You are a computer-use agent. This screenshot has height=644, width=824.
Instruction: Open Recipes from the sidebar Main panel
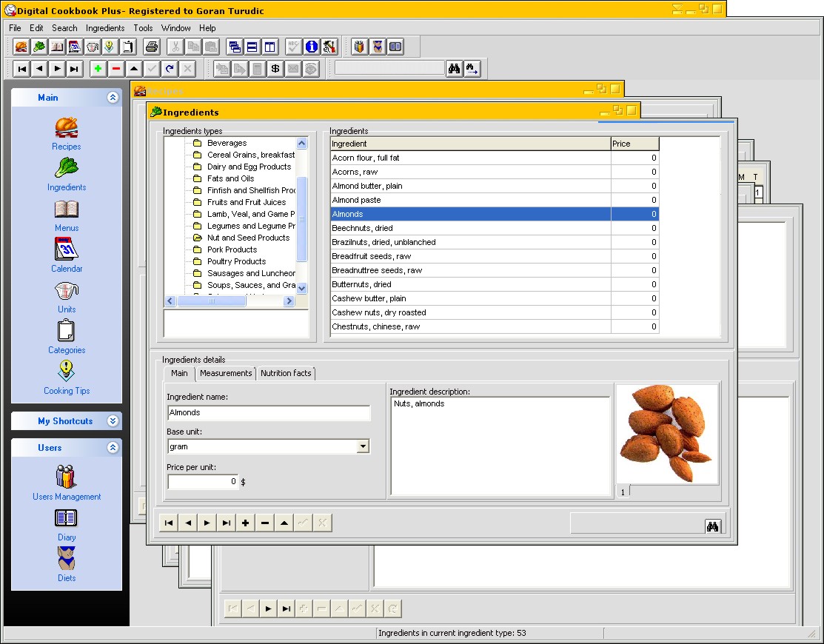(66, 134)
